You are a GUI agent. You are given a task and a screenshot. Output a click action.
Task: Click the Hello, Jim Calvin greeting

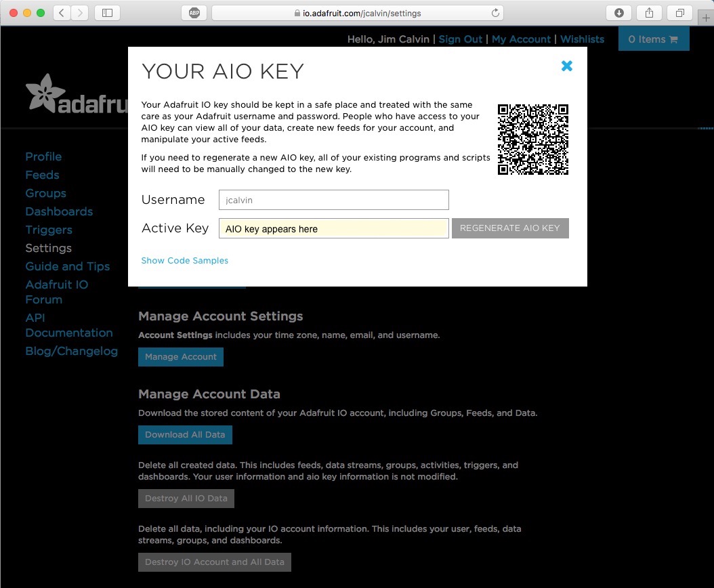388,39
